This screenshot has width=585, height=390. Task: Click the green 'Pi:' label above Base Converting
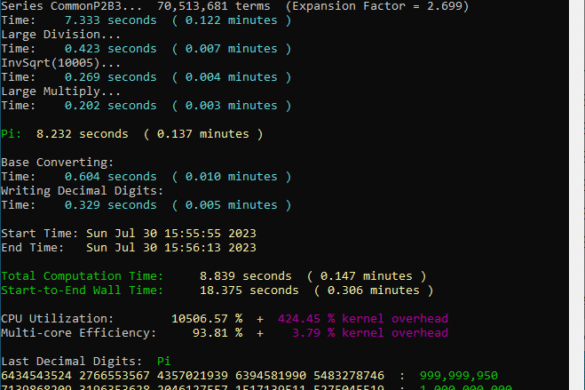11,134
